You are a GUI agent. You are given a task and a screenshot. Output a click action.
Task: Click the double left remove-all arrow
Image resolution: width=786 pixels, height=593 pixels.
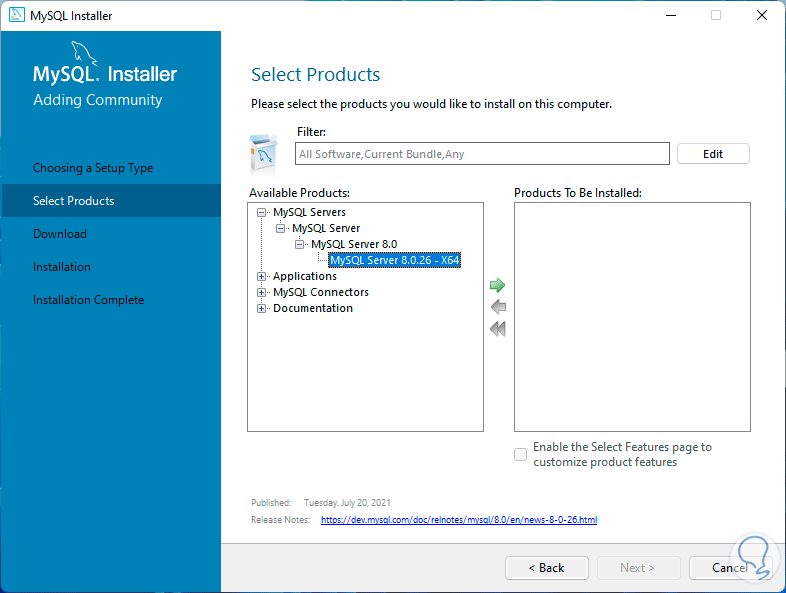pyautogui.click(x=497, y=329)
